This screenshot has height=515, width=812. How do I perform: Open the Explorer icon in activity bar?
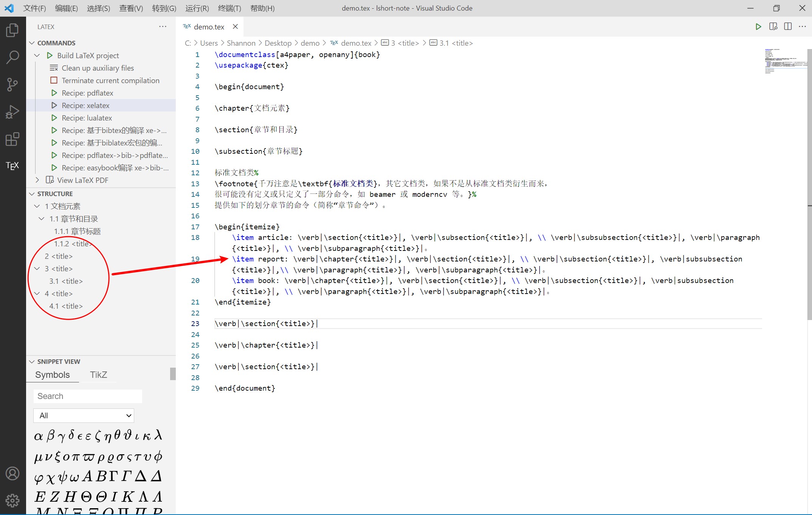click(12, 30)
